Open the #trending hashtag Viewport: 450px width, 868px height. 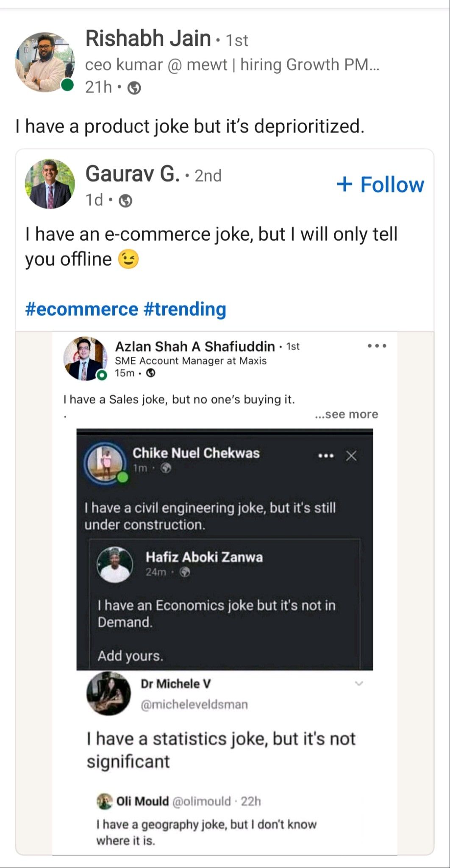coord(185,309)
